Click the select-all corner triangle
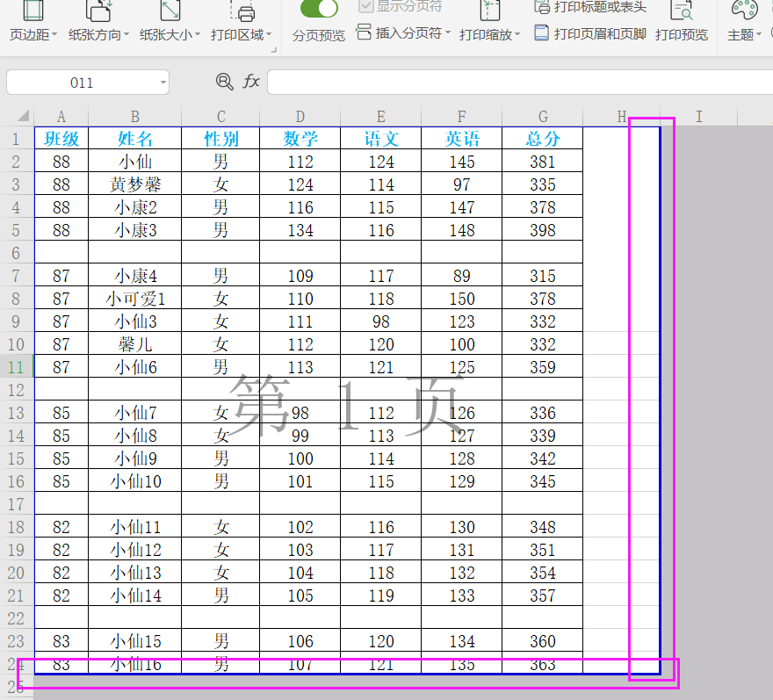 point(23,116)
